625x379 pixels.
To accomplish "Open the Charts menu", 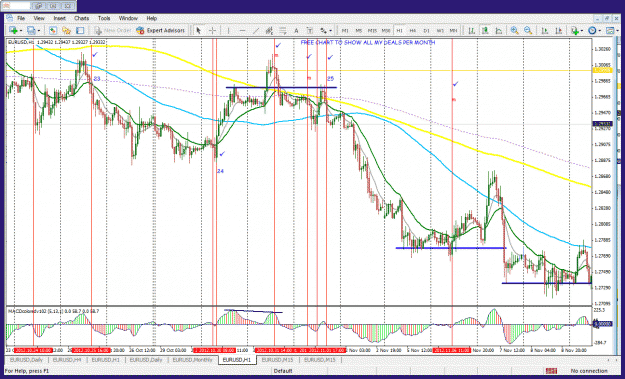I will pos(82,18).
